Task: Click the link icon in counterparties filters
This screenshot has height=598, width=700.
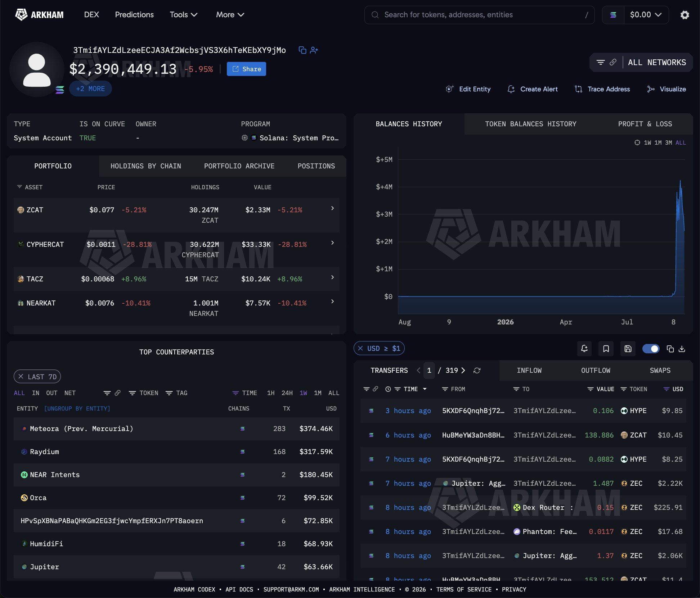Action: pos(117,393)
